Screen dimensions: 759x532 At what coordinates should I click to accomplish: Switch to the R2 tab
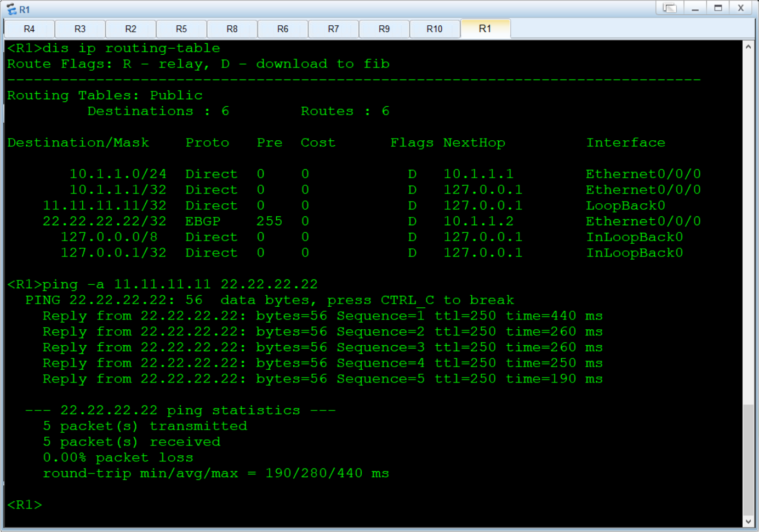click(x=130, y=28)
